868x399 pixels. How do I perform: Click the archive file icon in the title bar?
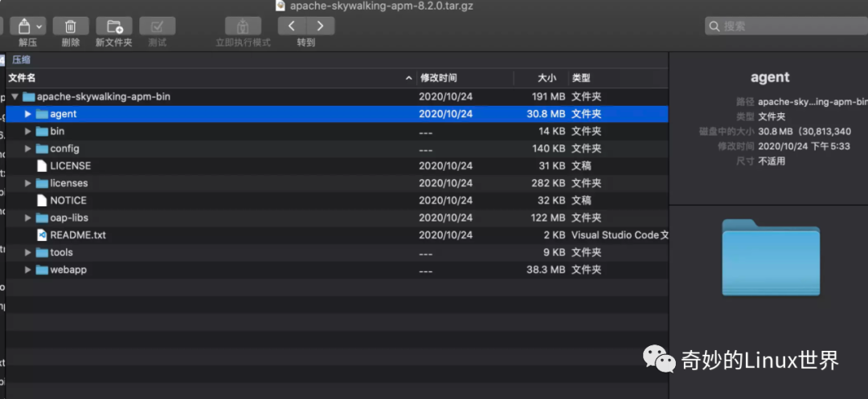coord(280,6)
